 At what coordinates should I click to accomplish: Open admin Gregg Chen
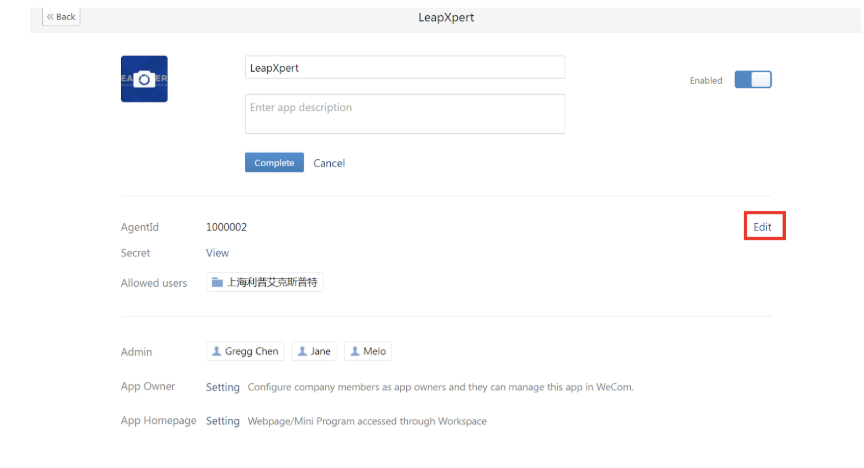pyautogui.click(x=245, y=351)
